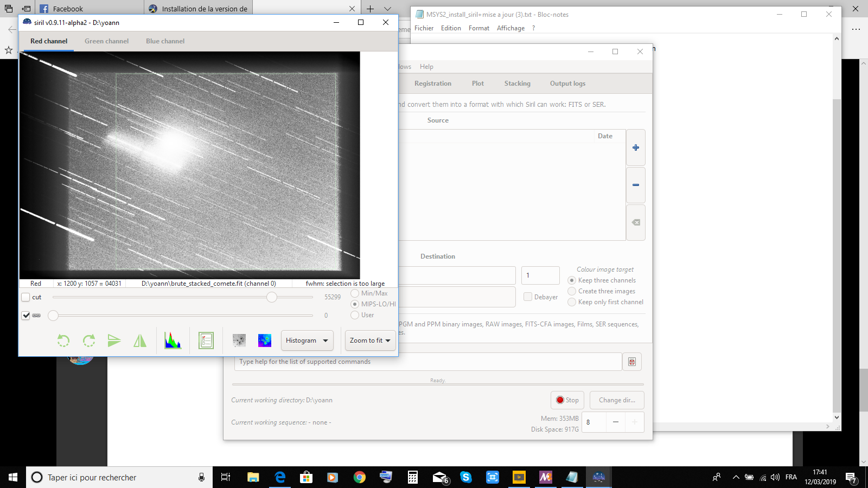
Task: Open the Zoom to fit dropdown
Action: (370, 341)
